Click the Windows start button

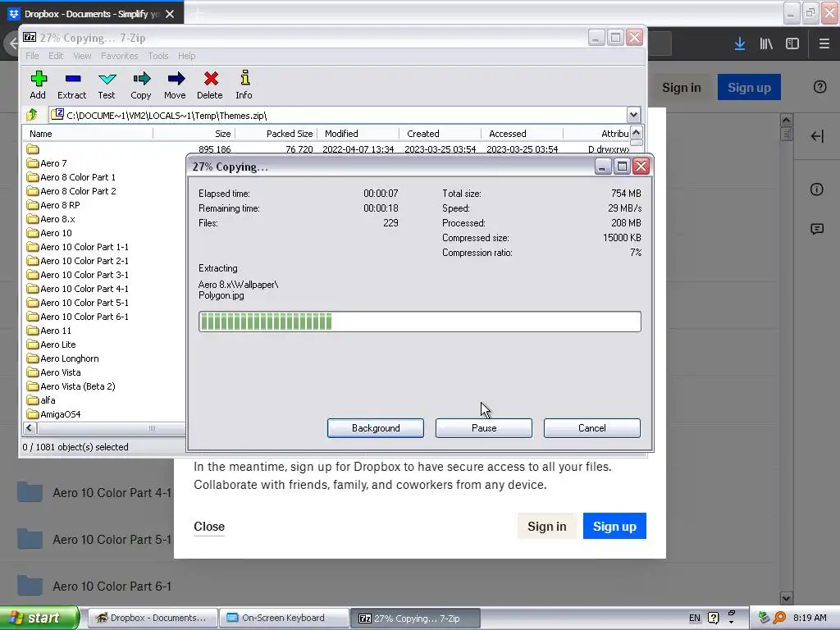(39, 618)
